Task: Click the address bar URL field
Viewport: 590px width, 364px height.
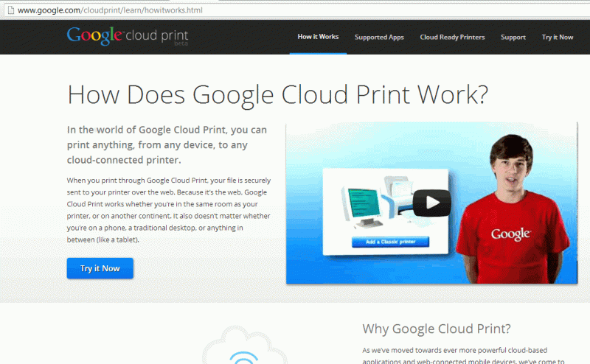Action: pyautogui.click(x=297, y=10)
